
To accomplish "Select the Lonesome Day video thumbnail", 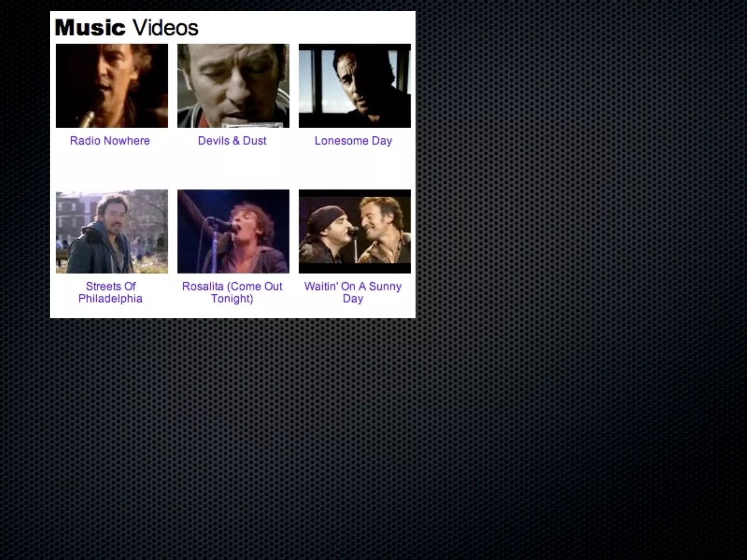I will [355, 86].
